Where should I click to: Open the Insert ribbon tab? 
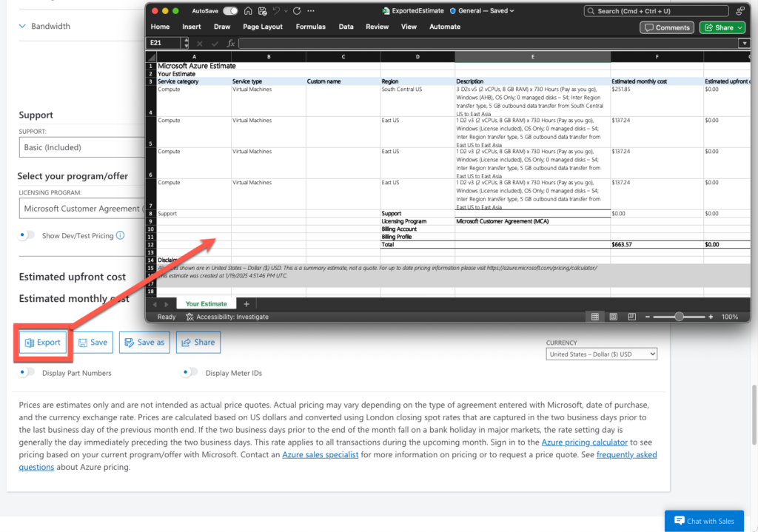point(192,27)
